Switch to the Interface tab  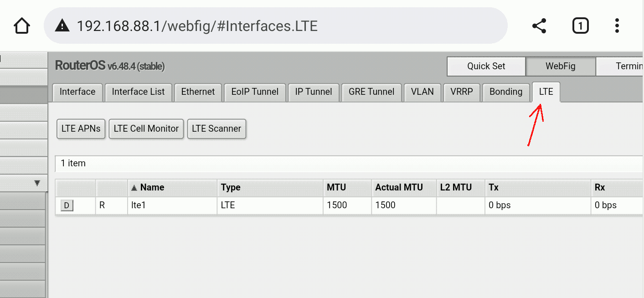click(x=77, y=92)
